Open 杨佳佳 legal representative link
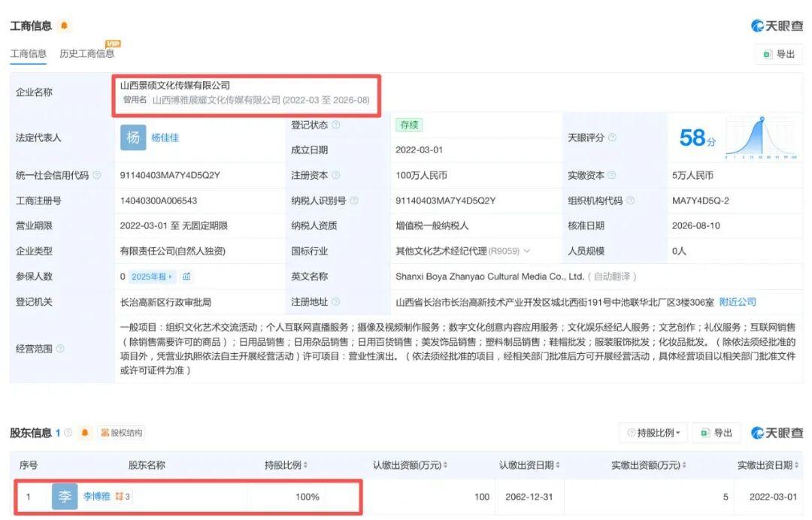812x520 pixels. [x=165, y=137]
